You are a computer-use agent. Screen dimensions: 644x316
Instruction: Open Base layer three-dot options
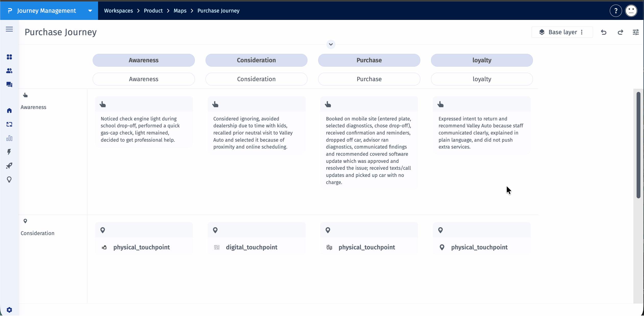pos(582,32)
